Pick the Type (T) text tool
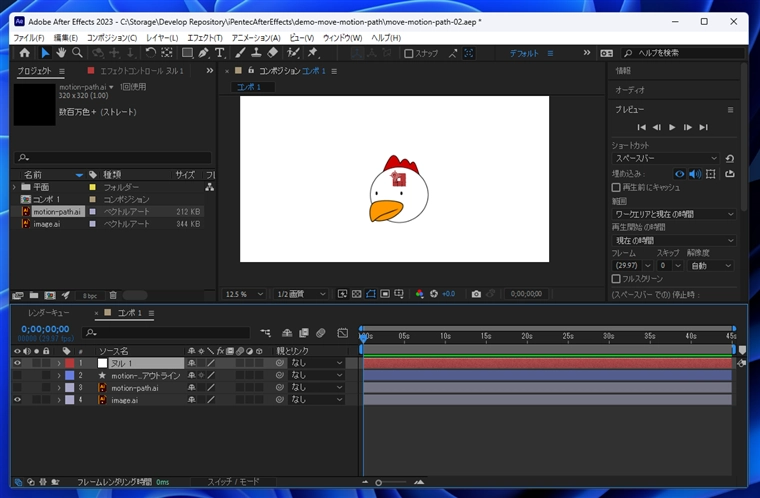This screenshot has height=498, width=760. (220, 53)
